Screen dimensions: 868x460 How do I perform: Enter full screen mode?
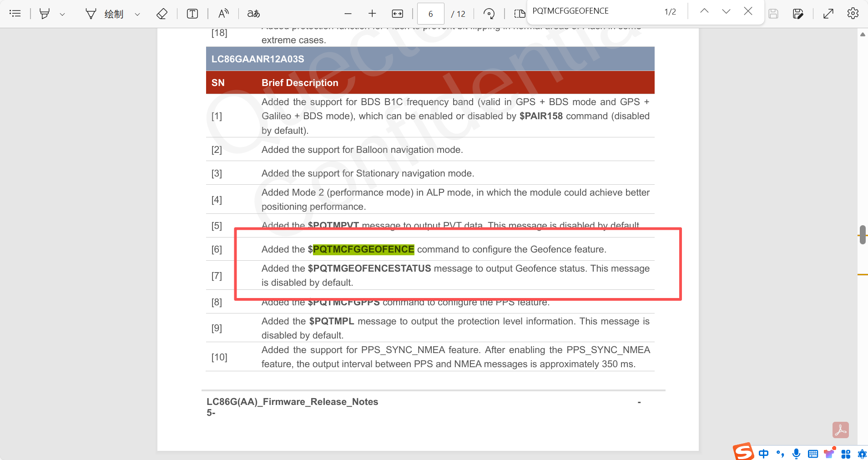point(828,14)
